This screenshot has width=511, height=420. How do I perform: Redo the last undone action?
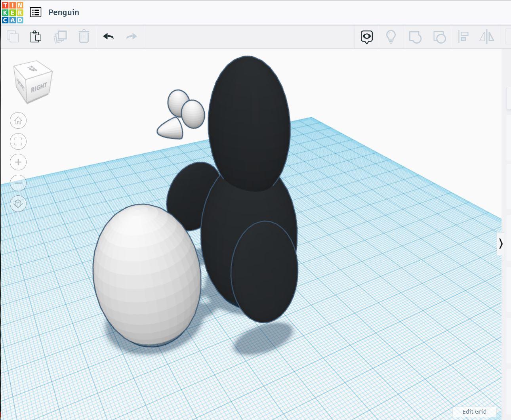132,37
